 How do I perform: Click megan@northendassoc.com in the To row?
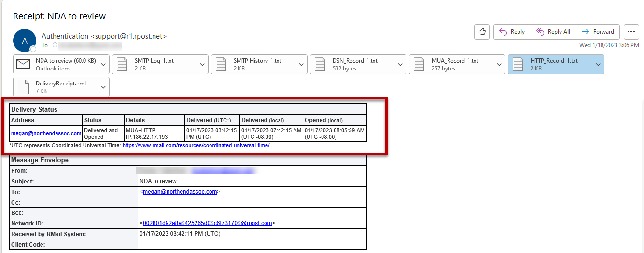point(180,192)
